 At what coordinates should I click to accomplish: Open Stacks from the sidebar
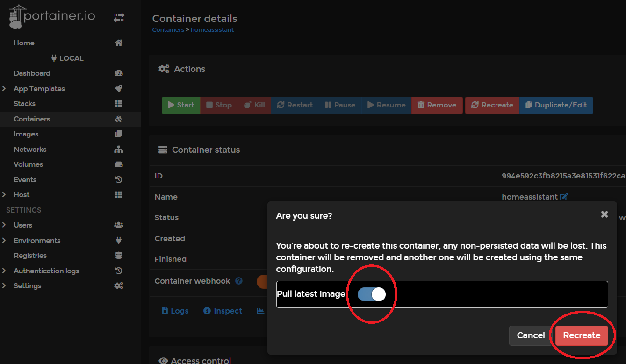tap(25, 104)
